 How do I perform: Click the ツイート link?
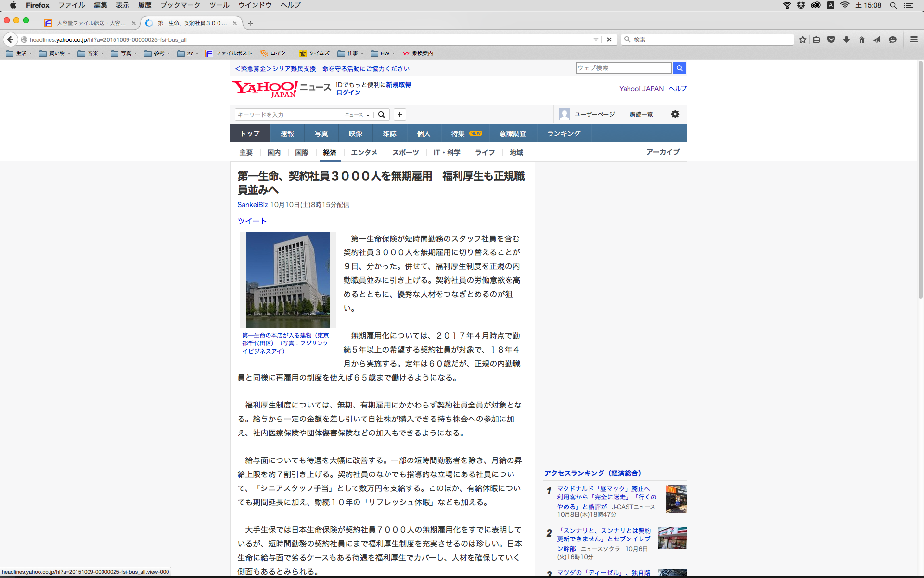pos(252,221)
